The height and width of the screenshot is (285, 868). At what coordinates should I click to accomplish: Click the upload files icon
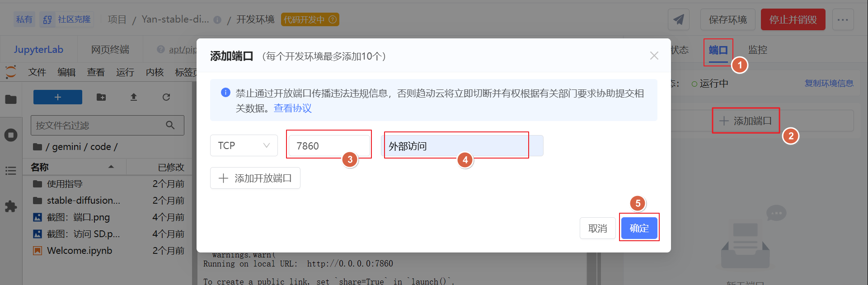[134, 97]
